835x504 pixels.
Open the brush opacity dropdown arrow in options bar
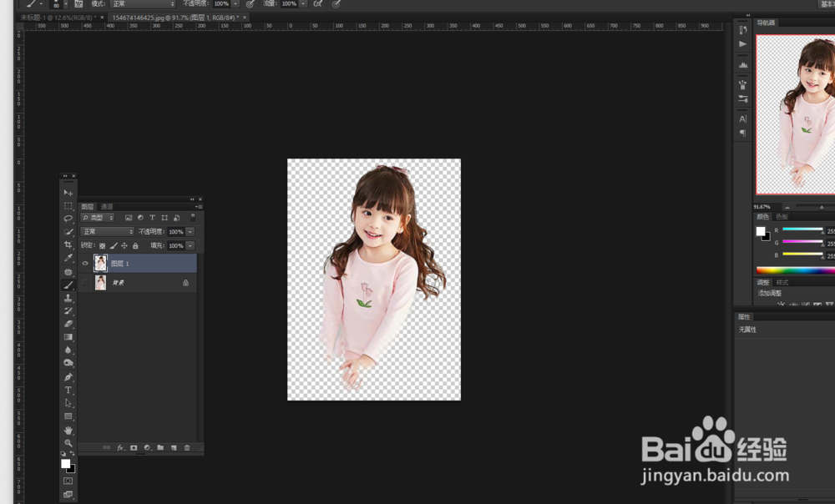235,3
